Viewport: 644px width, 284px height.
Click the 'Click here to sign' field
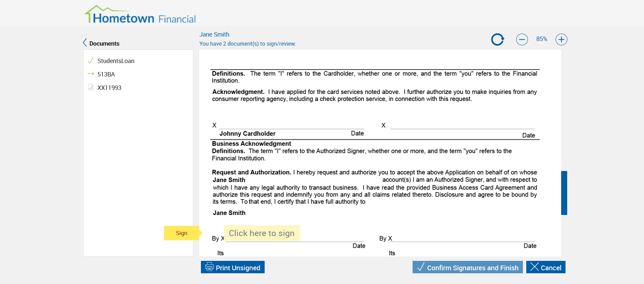point(262,233)
